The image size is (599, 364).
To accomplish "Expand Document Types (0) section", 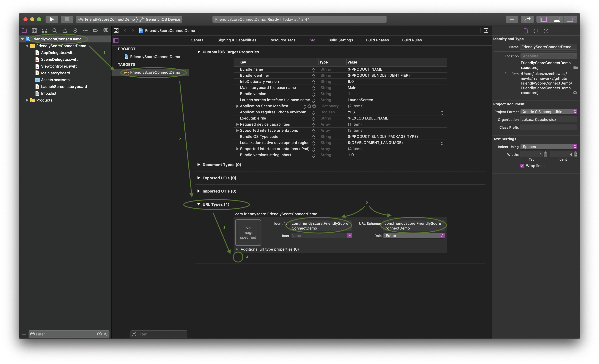I will point(199,165).
